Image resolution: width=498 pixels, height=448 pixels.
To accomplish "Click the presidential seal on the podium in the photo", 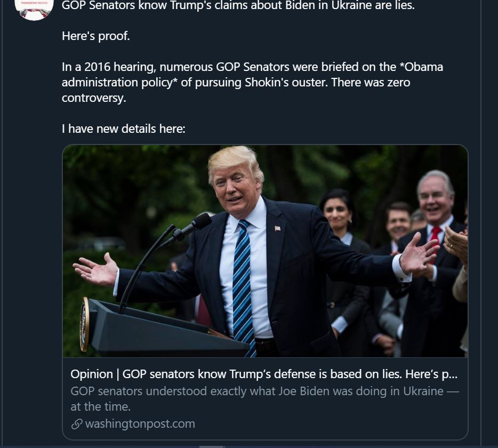I will [x=84, y=324].
